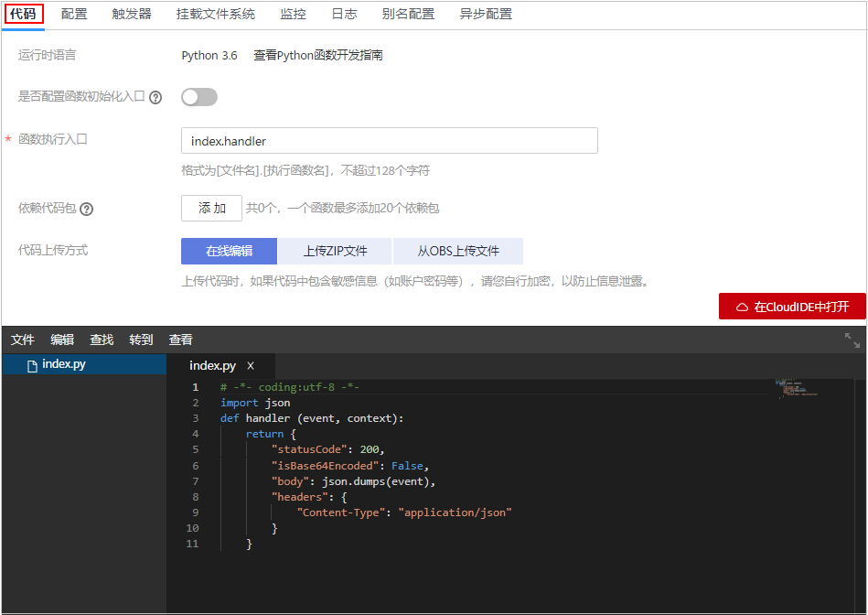Viewport: 868px width, 615px height.
Task: Open the editor 查找 menu
Action: 102,340
